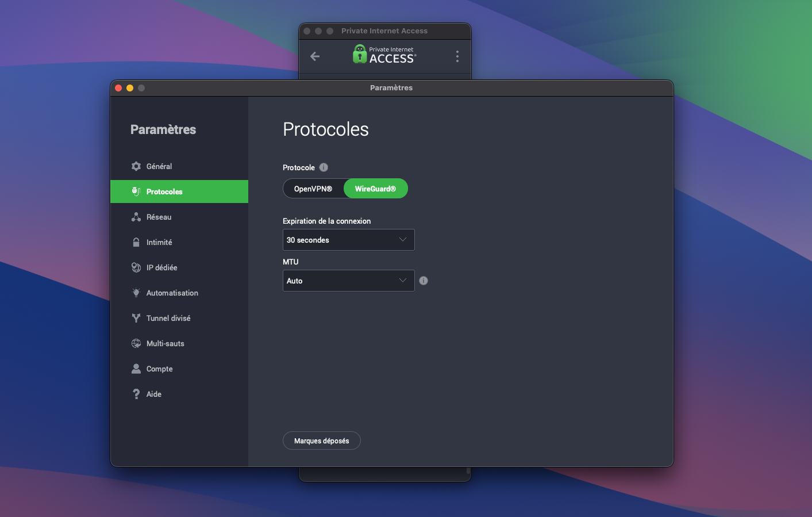Switch to the Compte tab
This screenshot has width=812, height=517.
[x=179, y=369]
